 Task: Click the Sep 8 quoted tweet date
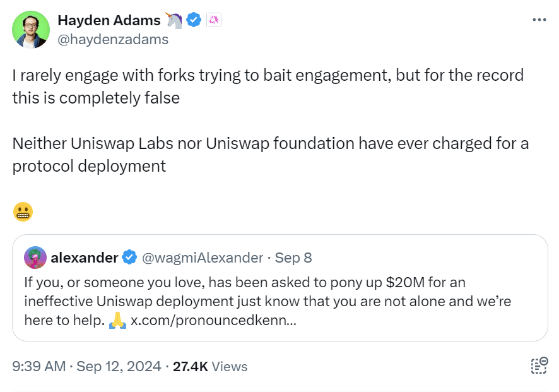[x=293, y=258]
